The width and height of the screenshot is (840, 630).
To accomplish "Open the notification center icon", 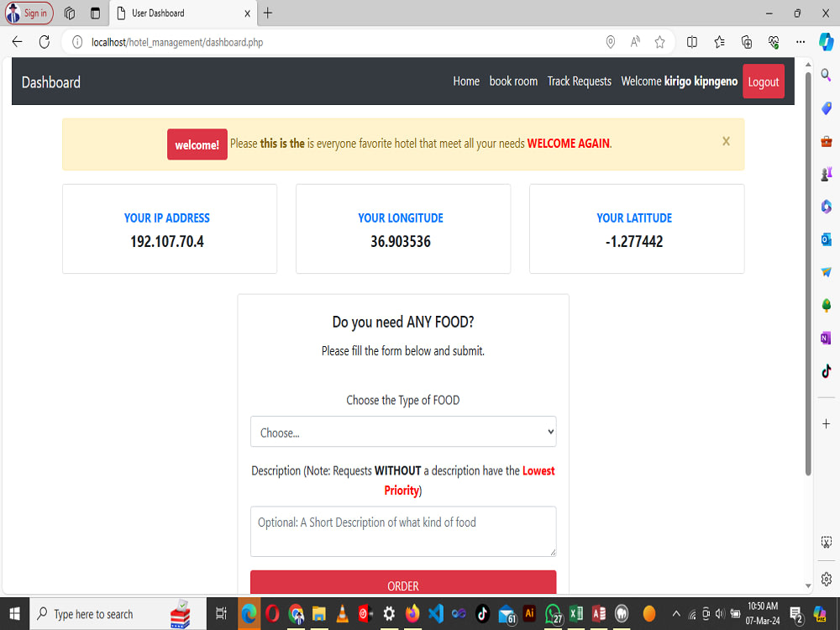I will point(795,615).
